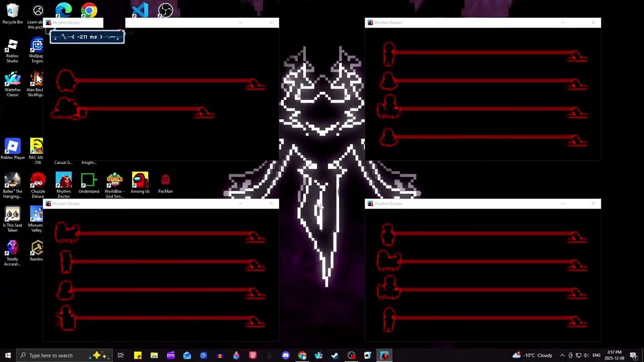
Task: Select the Totally Accurate desktop icon
Action: coord(13,253)
